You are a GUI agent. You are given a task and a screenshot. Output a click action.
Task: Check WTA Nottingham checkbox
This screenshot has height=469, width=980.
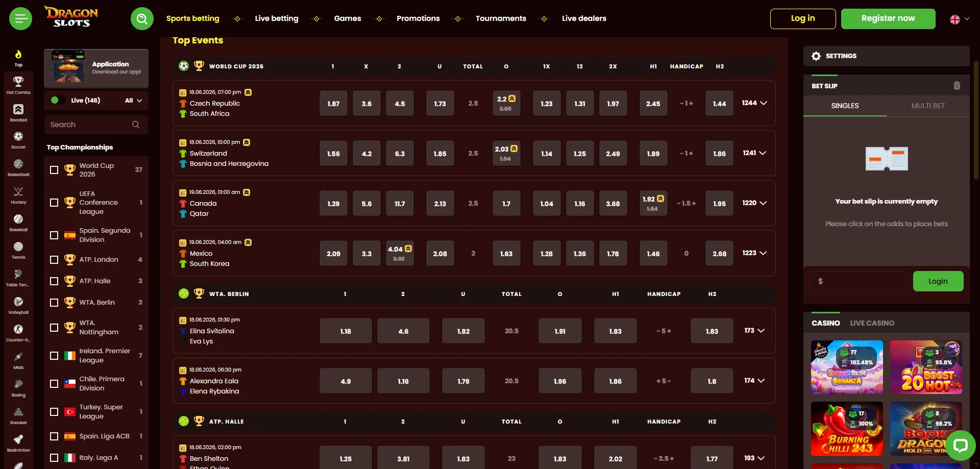tap(54, 328)
